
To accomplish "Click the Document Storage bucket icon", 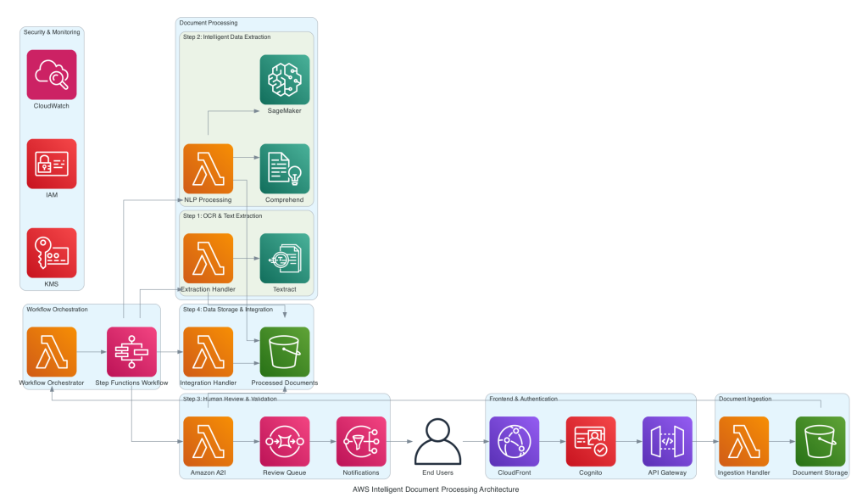I will coord(821,442).
